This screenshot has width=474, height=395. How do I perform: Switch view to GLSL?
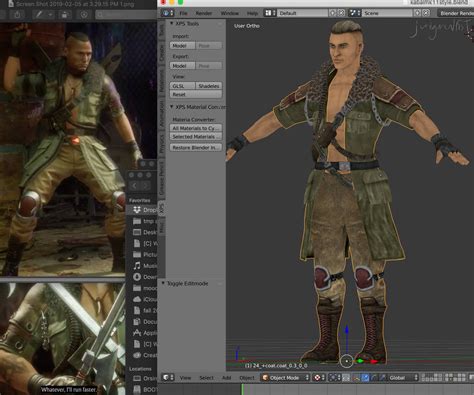(x=182, y=86)
